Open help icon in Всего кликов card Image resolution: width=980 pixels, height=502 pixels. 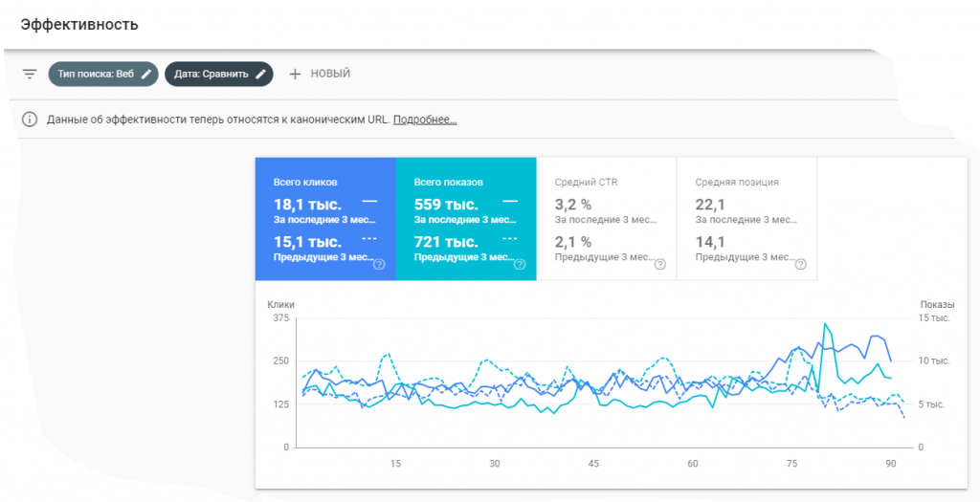coord(379,265)
